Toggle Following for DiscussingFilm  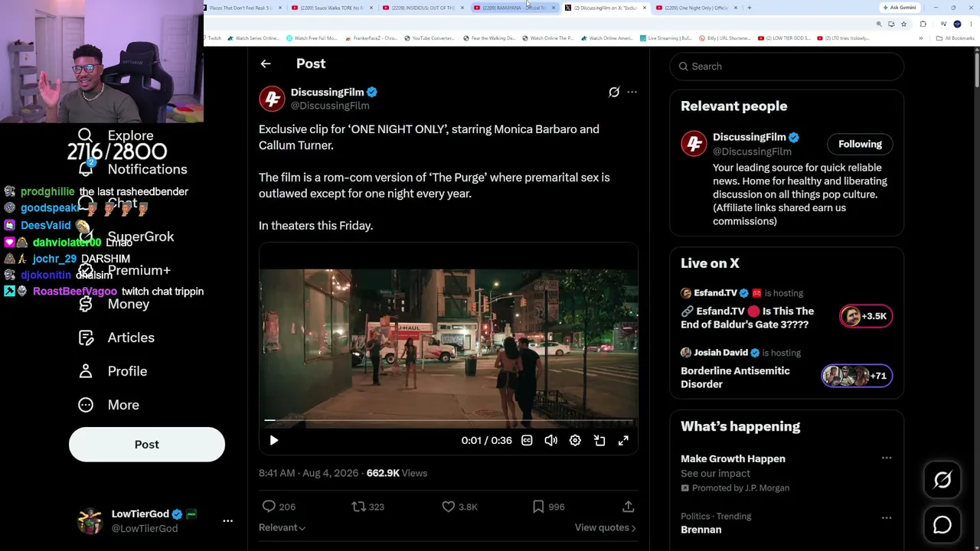860,144
